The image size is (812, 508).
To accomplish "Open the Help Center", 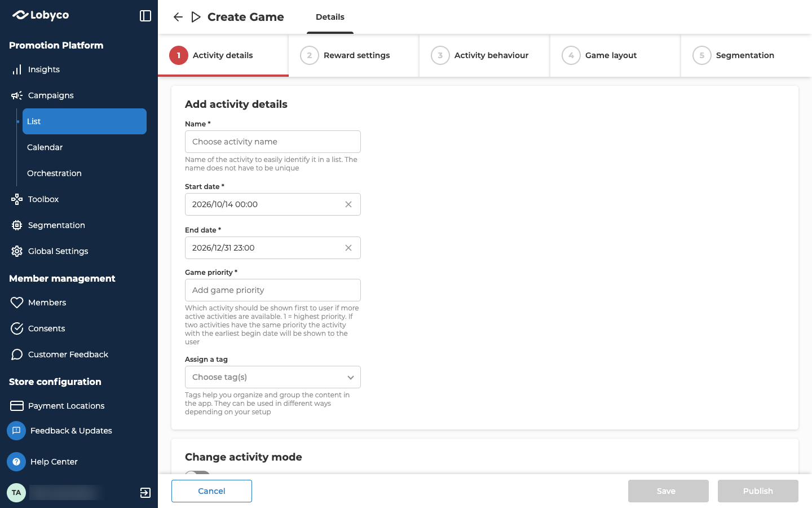I will (43, 462).
